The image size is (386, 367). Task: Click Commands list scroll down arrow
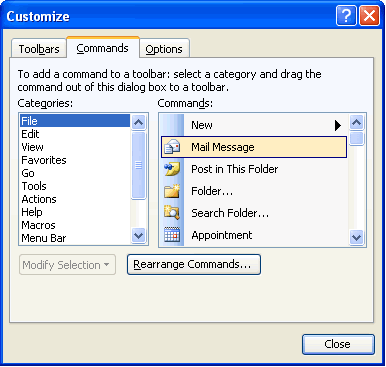[356, 237]
